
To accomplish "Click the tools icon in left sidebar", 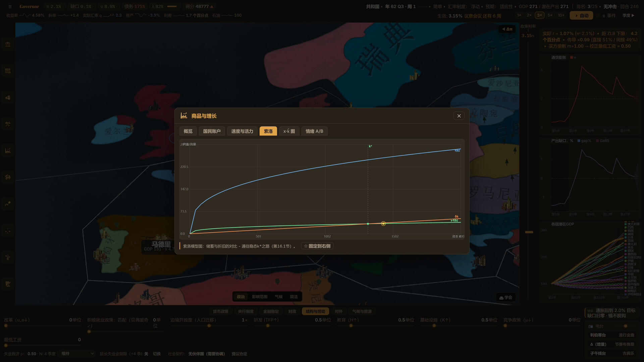I will tap(8, 124).
